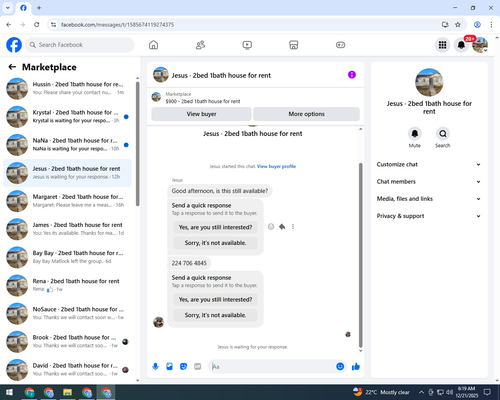The width and height of the screenshot is (500, 400).
Task: Open more options dots beside message
Action: coord(293,227)
